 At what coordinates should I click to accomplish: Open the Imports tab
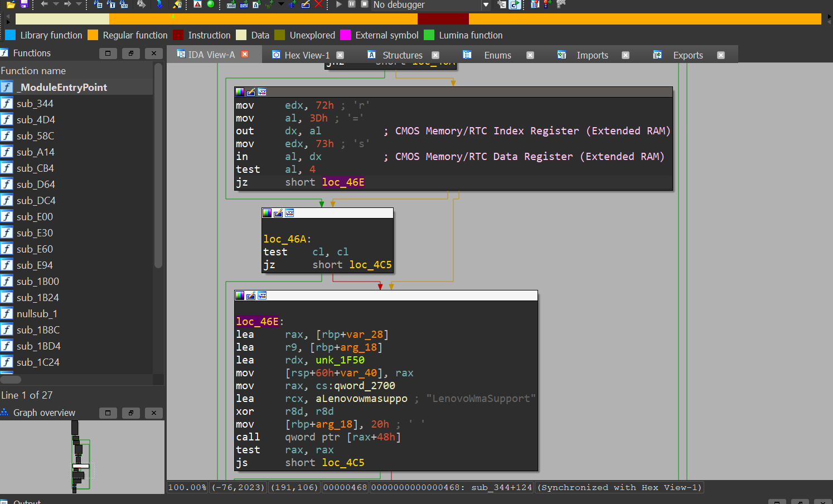click(x=592, y=55)
